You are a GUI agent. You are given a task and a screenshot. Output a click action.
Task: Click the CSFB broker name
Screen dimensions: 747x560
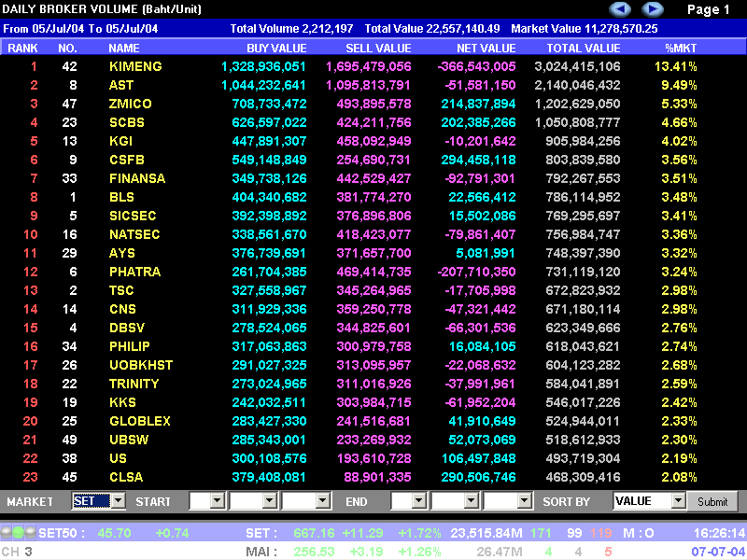coord(127,160)
